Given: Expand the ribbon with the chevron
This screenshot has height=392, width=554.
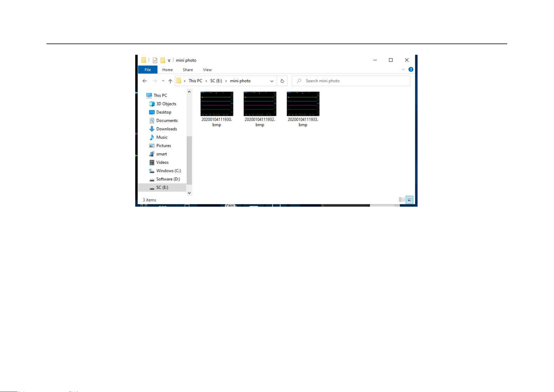Looking at the screenshot, I should (403, 70).
